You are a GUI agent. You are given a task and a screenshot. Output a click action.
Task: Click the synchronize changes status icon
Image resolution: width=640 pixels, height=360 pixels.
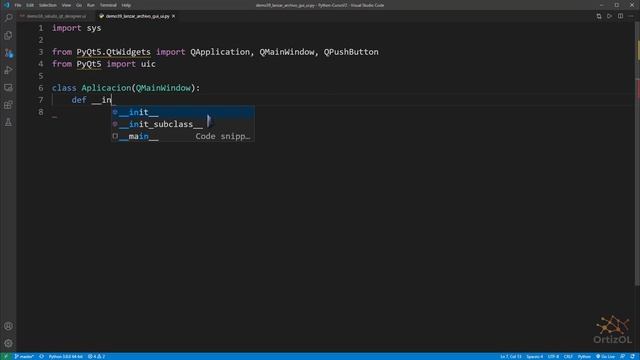41,356
